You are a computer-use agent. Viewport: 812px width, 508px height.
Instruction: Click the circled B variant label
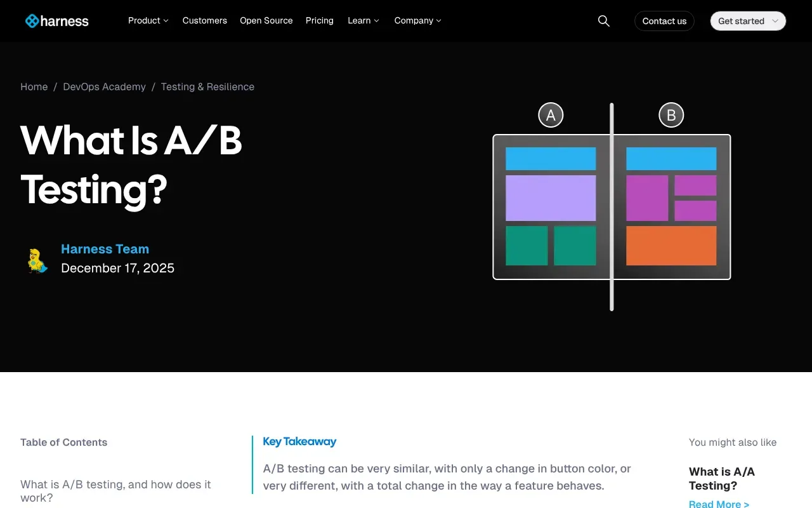[671, 115]
